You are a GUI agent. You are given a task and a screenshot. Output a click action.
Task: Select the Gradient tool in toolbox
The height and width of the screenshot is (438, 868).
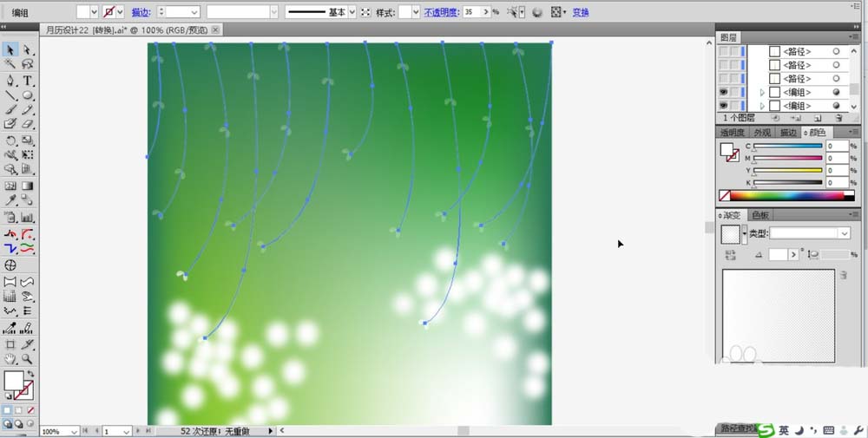click(x=28, y=186)
